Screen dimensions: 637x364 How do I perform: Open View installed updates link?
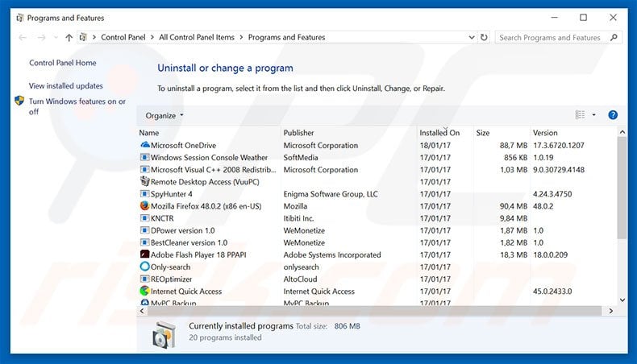(x=66, y=86)
